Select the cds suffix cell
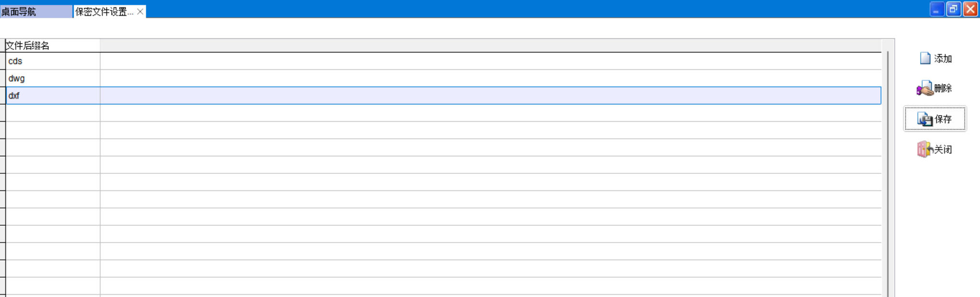The height and width of the screenshot is (297, 980). click(53, 61)
